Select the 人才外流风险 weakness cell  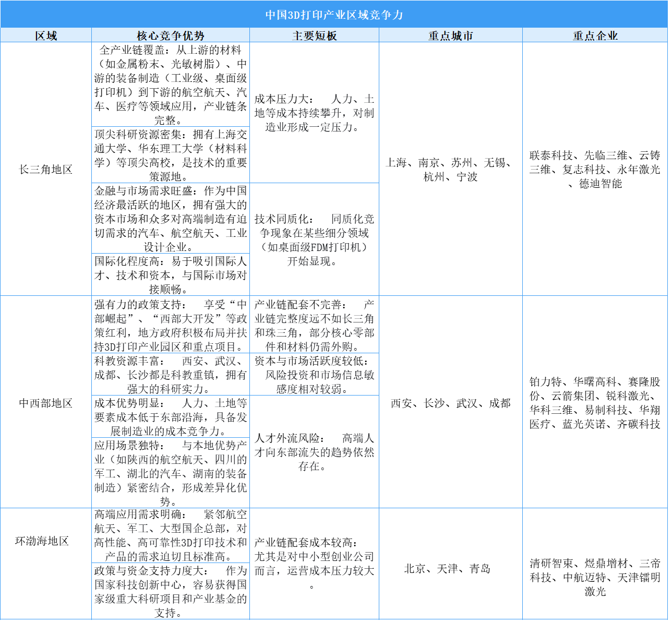click(x=314, y=452)
